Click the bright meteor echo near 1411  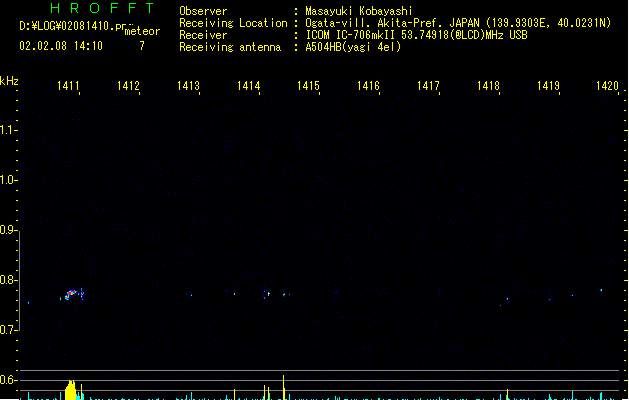(x=71, y=294)
